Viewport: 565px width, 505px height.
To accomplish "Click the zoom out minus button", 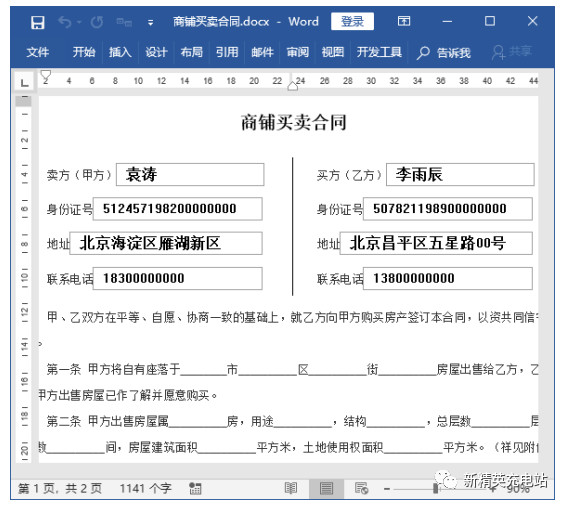I will point(387,489).
